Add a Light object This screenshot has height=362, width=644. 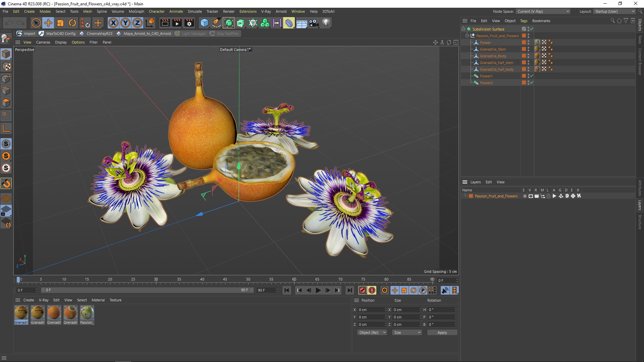[x=326, y=23]
